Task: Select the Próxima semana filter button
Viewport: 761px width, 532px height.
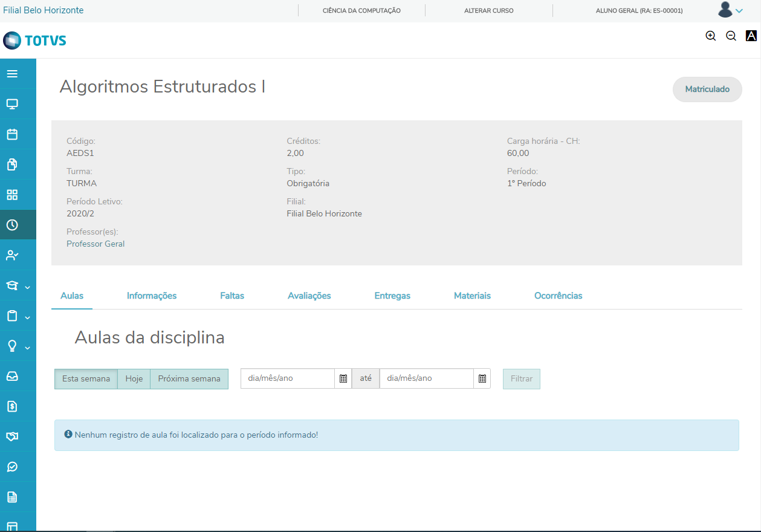Action: pos(189,378)
